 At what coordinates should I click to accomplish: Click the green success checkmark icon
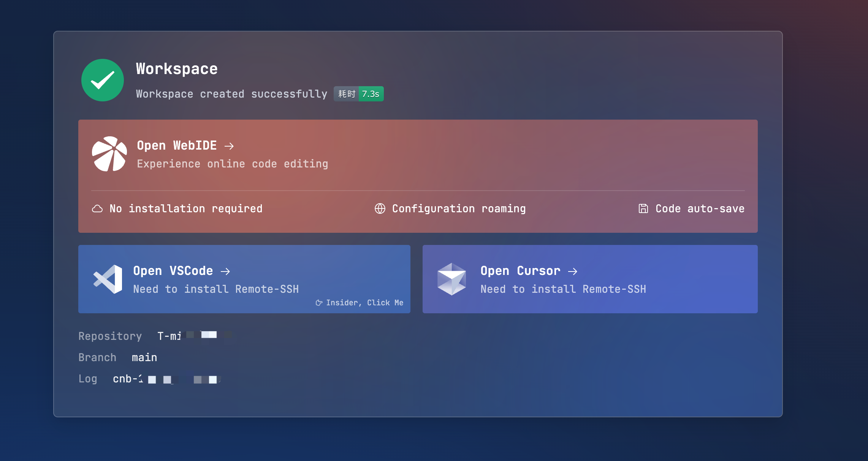pyautogui.click(x=102, y=80)
